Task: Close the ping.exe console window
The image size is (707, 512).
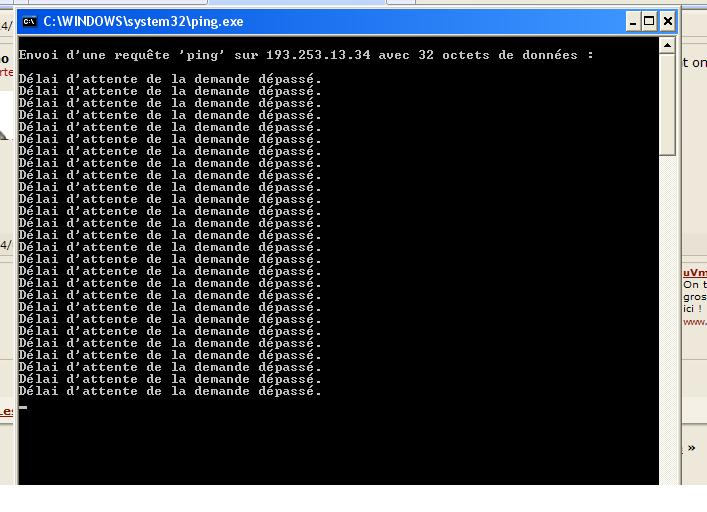Action: click(667, 21)
